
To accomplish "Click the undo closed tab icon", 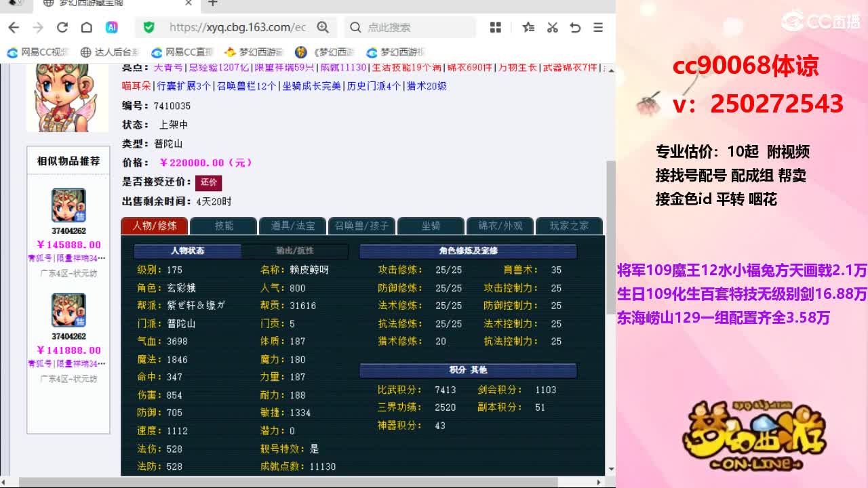I will (x=575, y=27).
